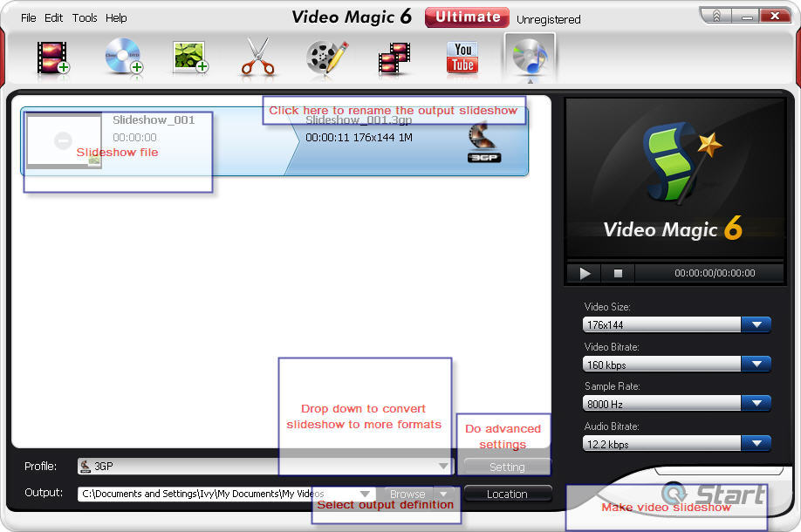Click the source name "Slideshow_001"
Image resolution: width=801 pixels, height=532 pixels.
(x=154, y=120)
